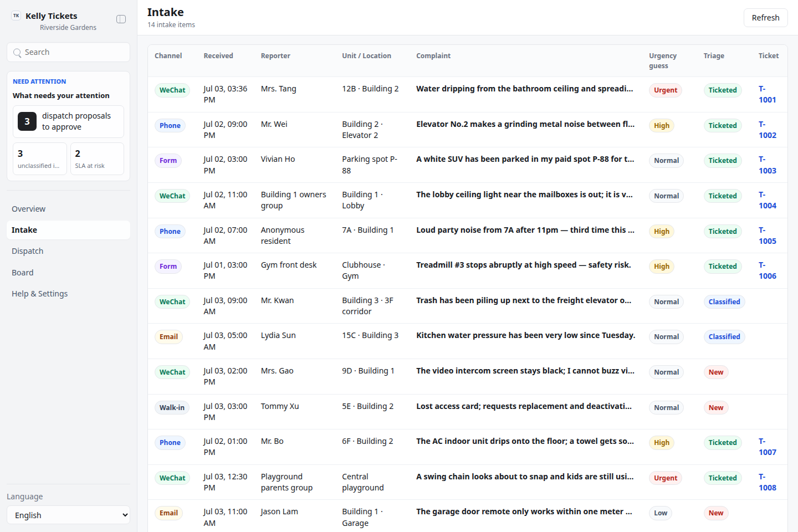This screenshot has height=532, width=798.
Task: Open Help & Settings
Action: (68, 294)
